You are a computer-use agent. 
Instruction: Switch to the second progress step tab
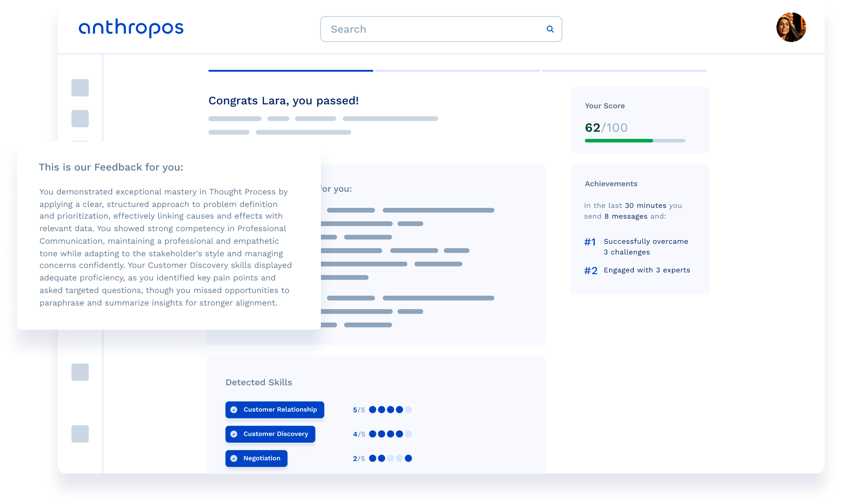(x=457, y=71)
